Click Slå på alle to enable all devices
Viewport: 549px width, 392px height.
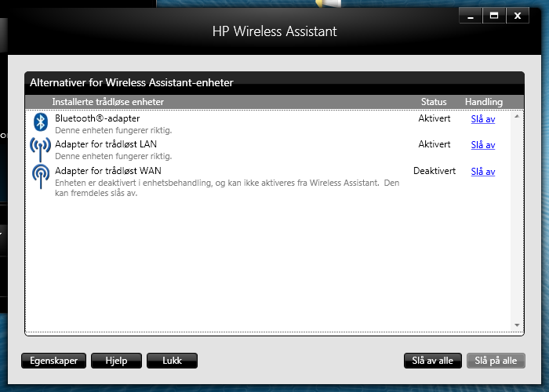tap(496, 361)
